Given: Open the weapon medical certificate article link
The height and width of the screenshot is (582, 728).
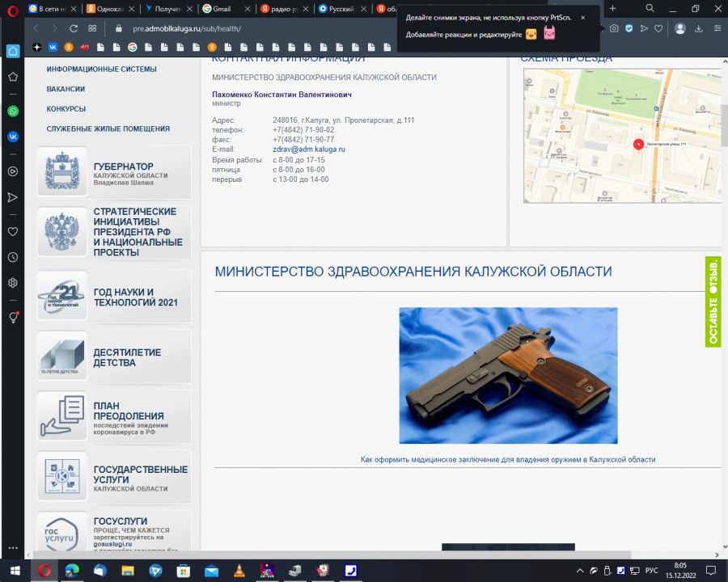Looking at the screenshot, I should pyautogui.click(x=507, y=460).
